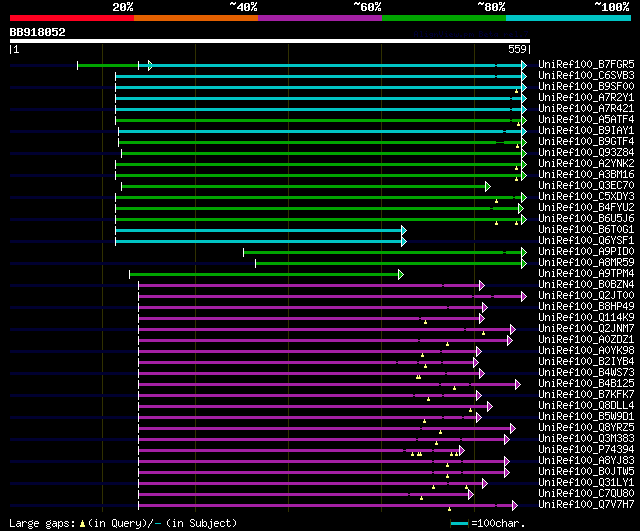Select the UniRef100_Q7V7H7 label

pos(586,505)
